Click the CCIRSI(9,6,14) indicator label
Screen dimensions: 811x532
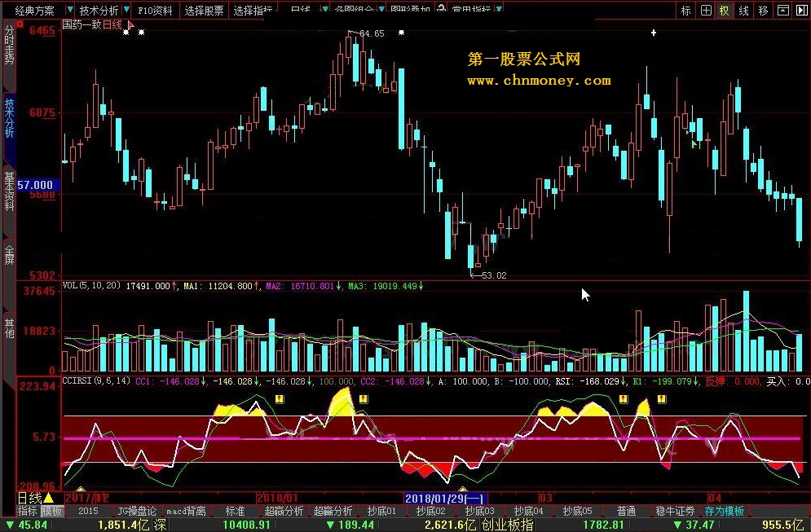96,381
